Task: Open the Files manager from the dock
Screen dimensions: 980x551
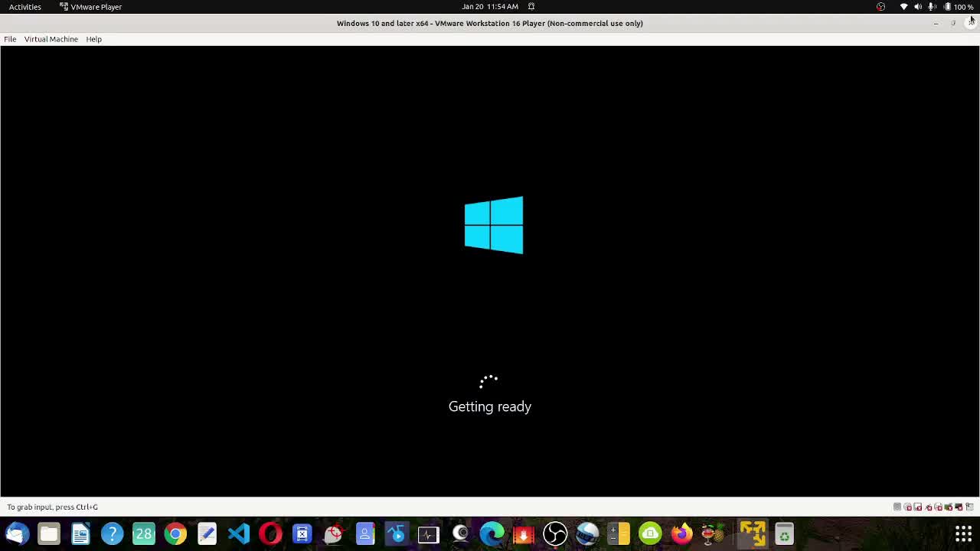Action: coord(49,533)
